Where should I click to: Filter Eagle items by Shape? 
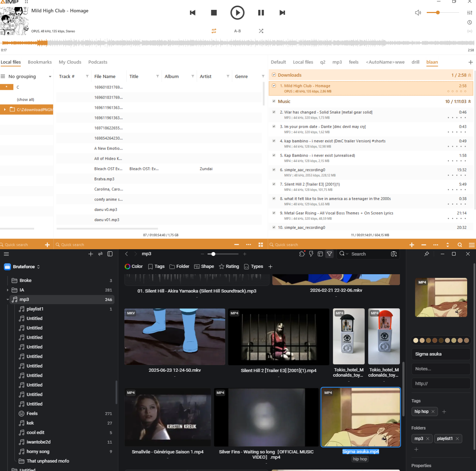pyautogui.click(x=204, y=266)
